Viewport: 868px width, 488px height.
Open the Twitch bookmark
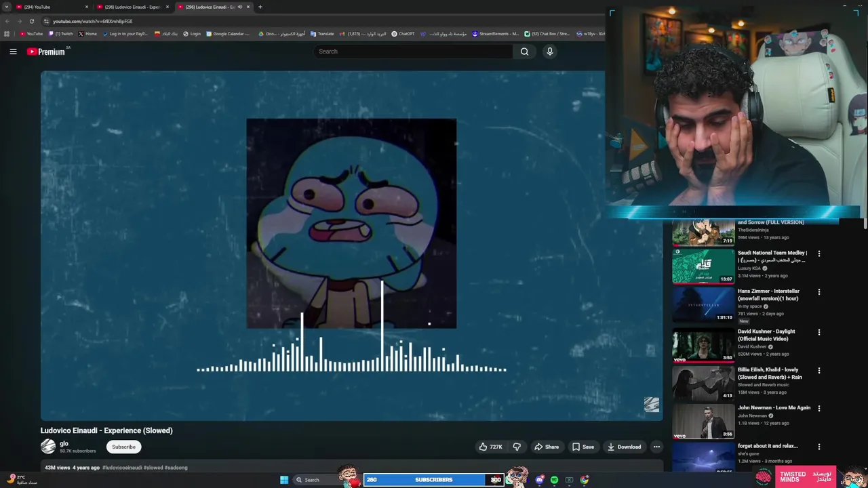61,34
